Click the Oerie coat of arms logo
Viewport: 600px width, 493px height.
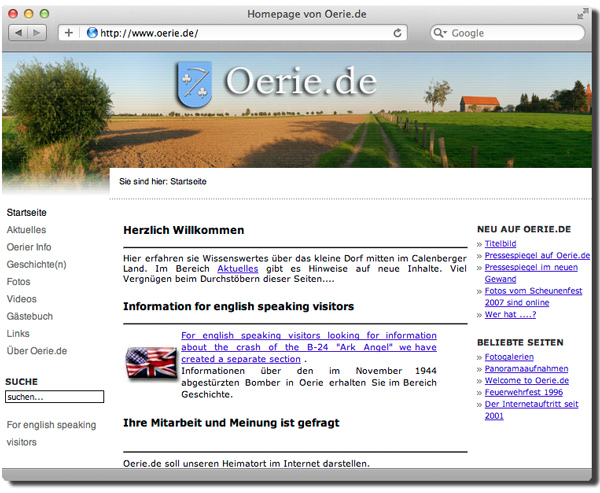[x=195, y=85]
